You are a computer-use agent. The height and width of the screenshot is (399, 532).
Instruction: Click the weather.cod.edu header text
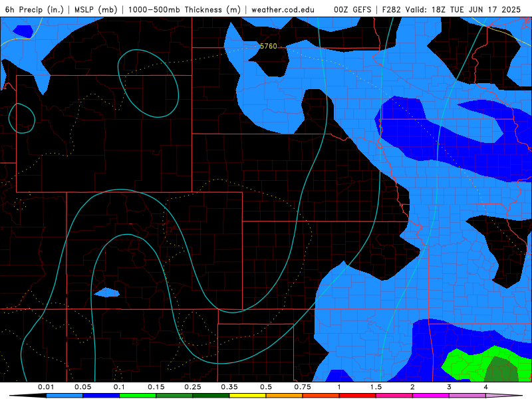pos(283,9)
